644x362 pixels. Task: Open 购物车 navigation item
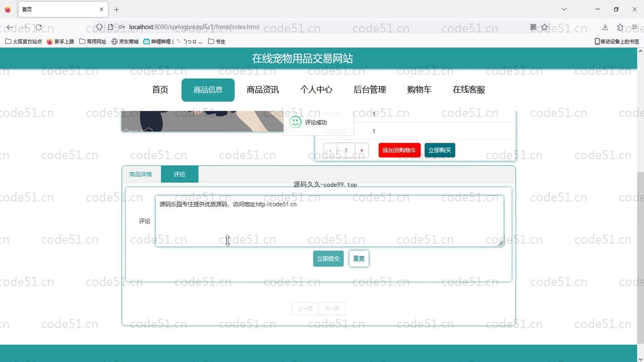(419, 90)
